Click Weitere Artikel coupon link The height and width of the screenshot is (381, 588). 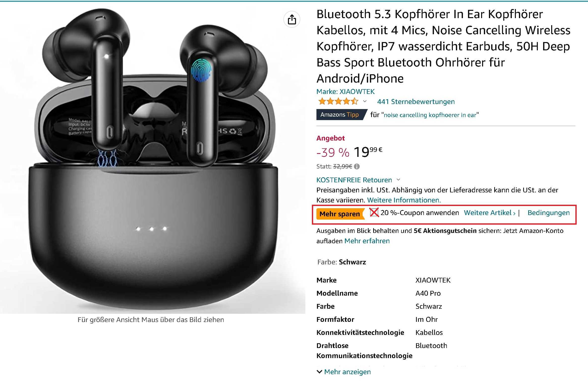pyautogui.click(x=490, y=213)
